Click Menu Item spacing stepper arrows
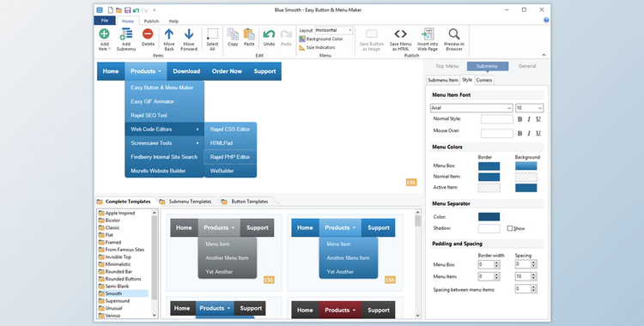Image resolution: width=644 pixels, height=326 pixels. [533, 277]
